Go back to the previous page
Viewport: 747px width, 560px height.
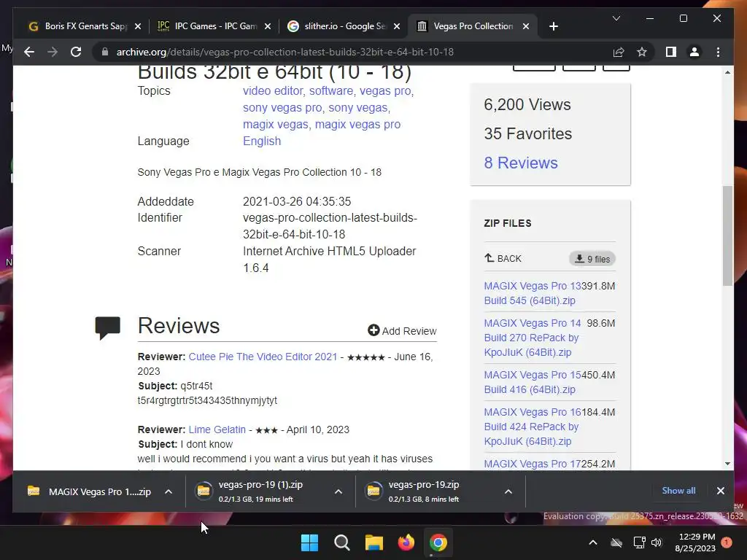pyautogui.click(x=29, y=52)
